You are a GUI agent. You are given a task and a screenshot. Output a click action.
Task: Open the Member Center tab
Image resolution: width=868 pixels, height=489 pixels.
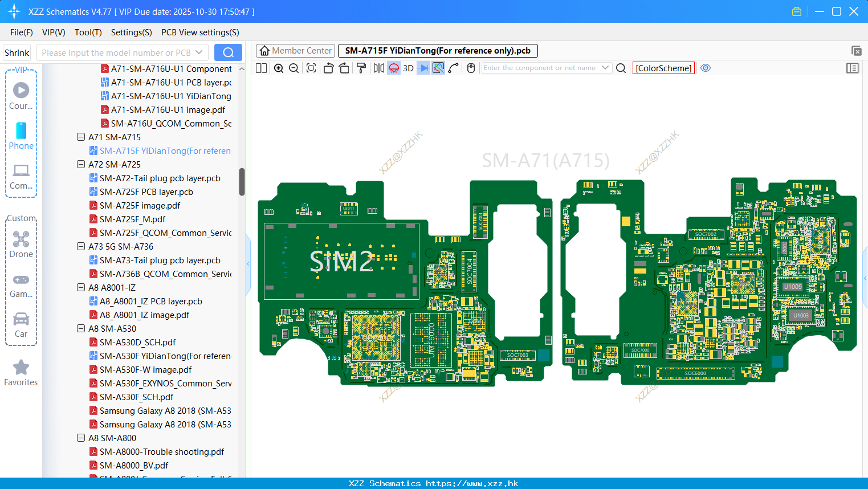[296, 51]
